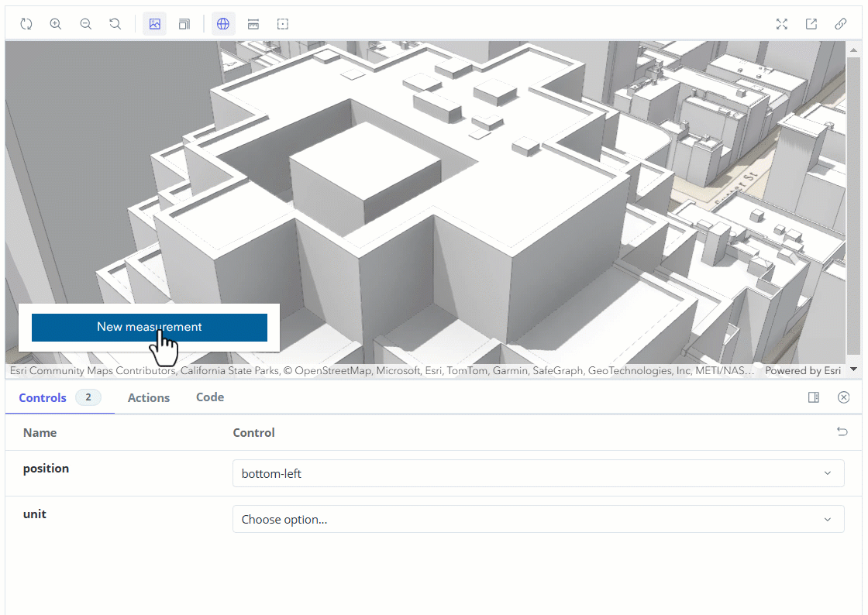Open the unit Choose option dropdown
Screen dimensions: 868x615
tap(539, 519)
